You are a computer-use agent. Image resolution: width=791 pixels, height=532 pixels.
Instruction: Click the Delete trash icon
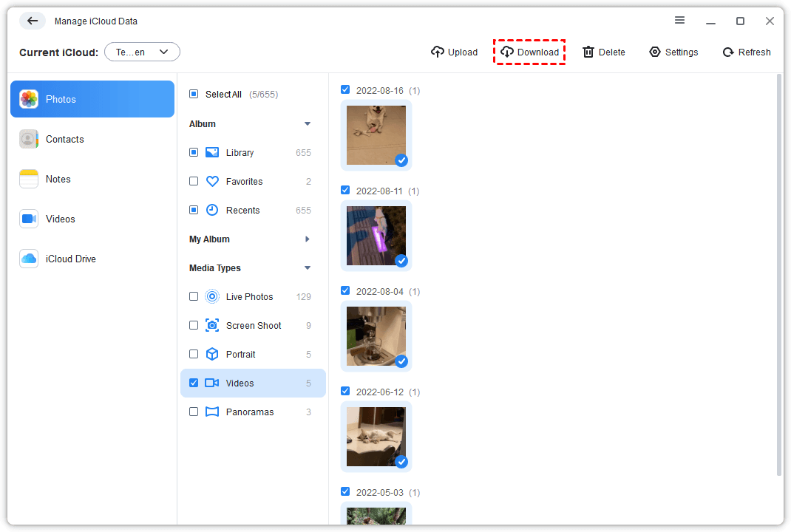pos(588,52)
